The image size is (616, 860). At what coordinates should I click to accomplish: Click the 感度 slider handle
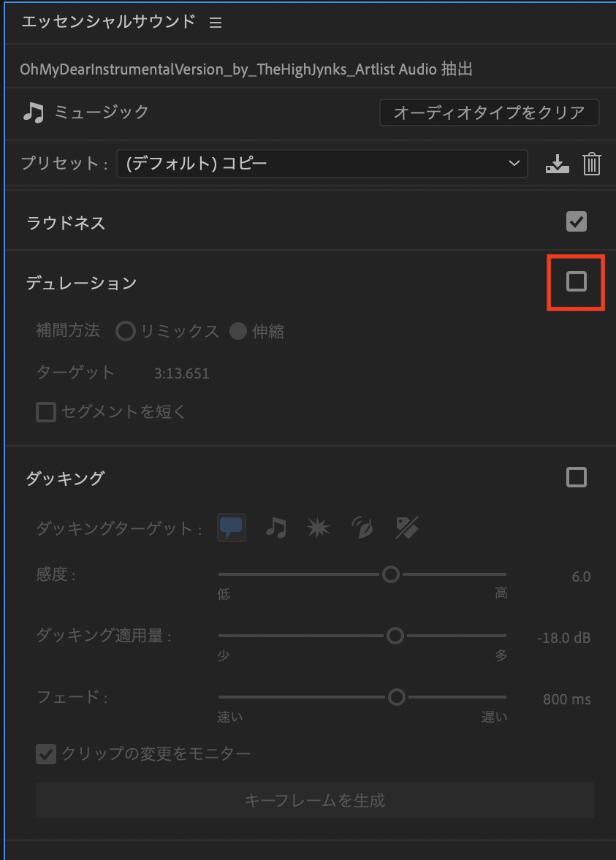coord(390,574)
